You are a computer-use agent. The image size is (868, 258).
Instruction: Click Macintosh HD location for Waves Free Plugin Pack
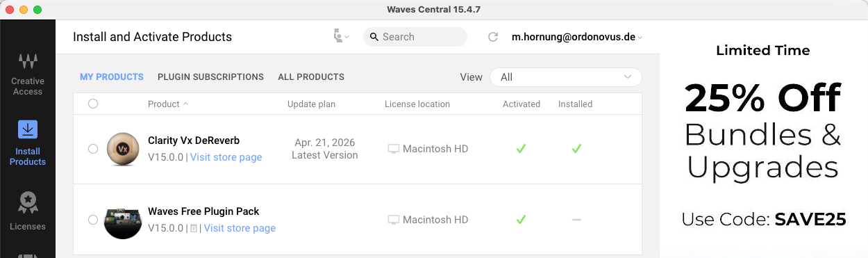pos(428,220)
